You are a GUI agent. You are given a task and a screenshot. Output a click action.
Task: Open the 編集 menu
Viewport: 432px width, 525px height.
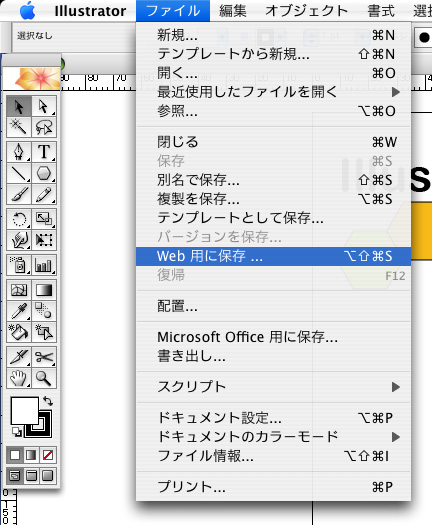click(232, 11)
